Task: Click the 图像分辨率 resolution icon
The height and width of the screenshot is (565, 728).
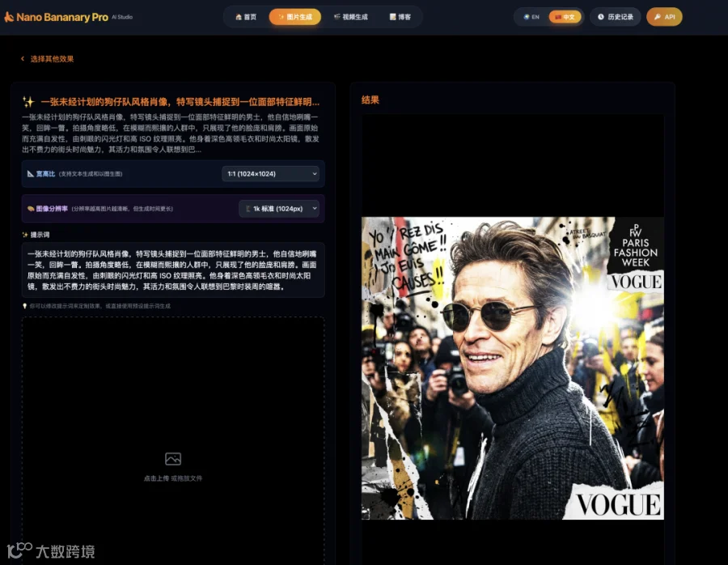Action: tap(31, 209)
